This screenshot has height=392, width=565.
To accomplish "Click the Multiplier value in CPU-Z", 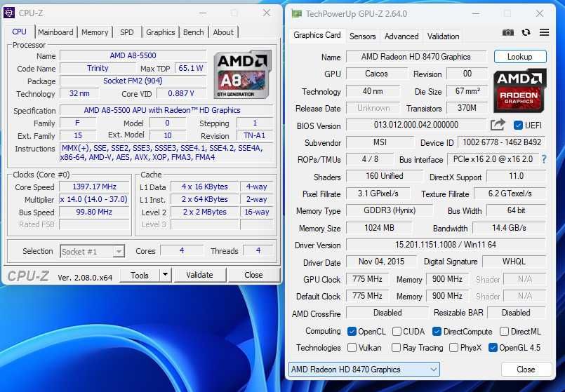I will (x=95, y=199).
